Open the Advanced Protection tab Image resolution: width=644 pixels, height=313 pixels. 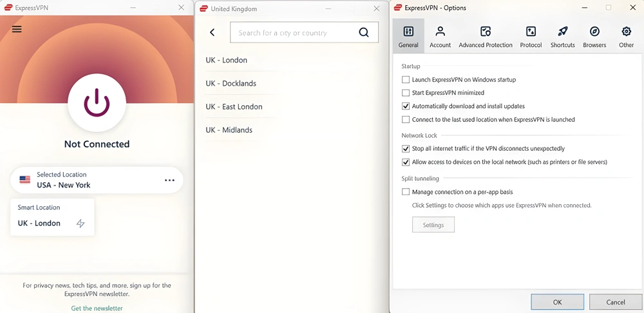point(486,36)
